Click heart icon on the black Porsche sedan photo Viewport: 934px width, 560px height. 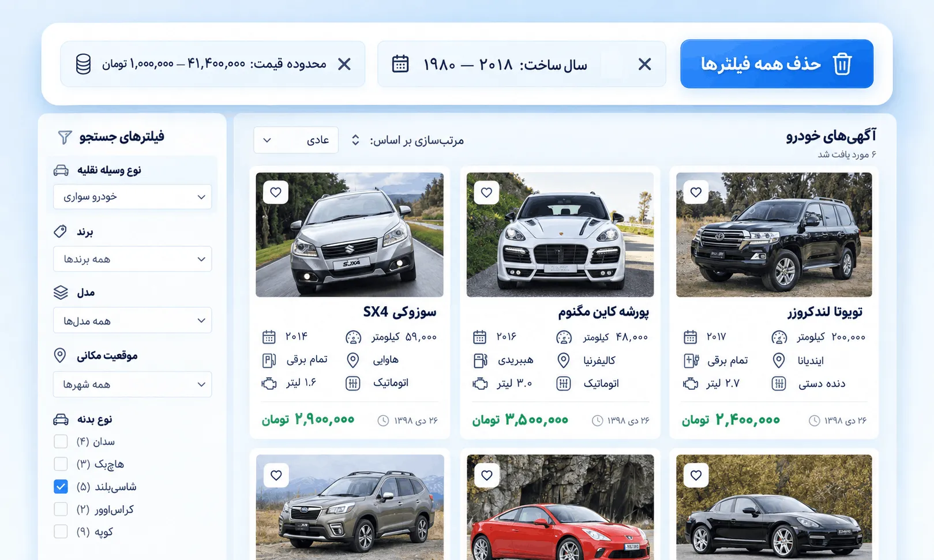(x=696, y=475)
